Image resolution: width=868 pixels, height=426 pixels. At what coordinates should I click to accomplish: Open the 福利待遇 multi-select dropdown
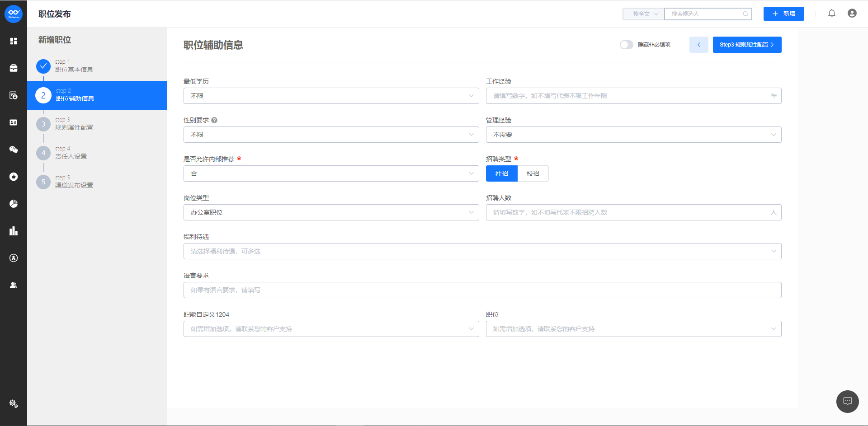(482, 251)
